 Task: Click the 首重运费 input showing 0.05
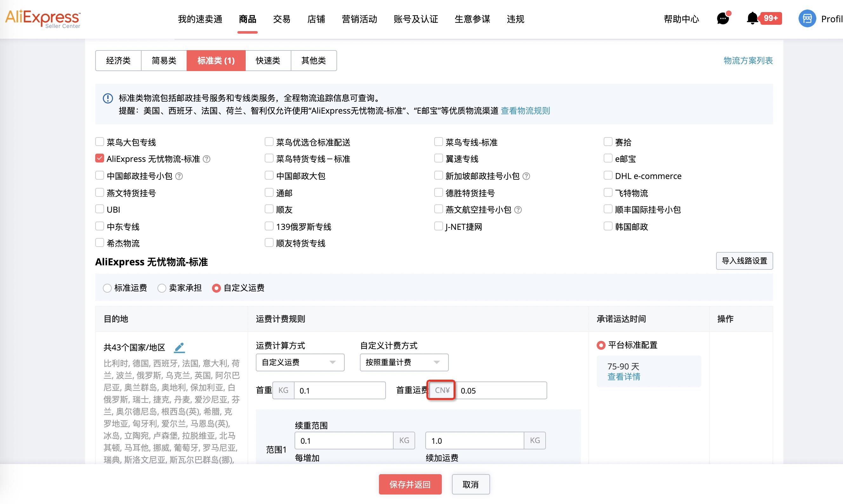point(501,390)
